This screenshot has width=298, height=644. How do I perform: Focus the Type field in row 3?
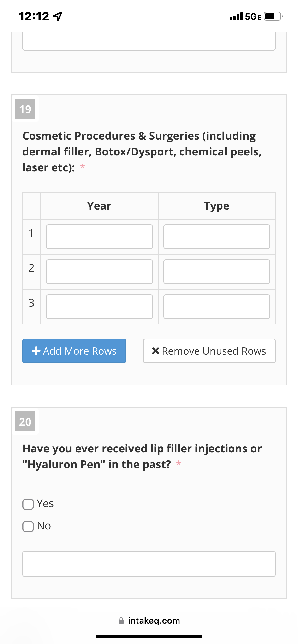[x=217, y=306]
